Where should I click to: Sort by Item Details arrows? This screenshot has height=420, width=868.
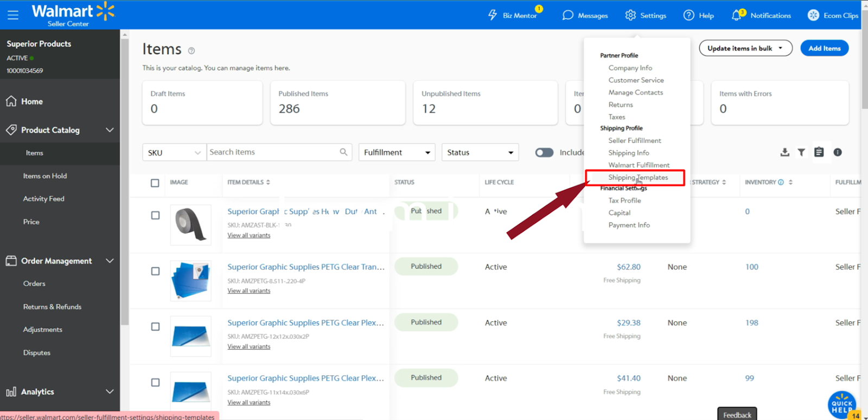pyautogui.click(x=268, y=182)
